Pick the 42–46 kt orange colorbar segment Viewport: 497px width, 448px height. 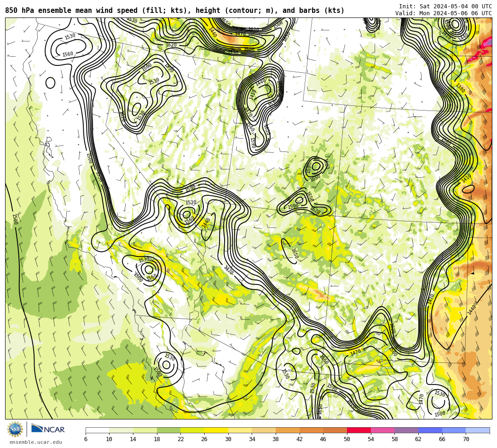(x=311, y=430)
